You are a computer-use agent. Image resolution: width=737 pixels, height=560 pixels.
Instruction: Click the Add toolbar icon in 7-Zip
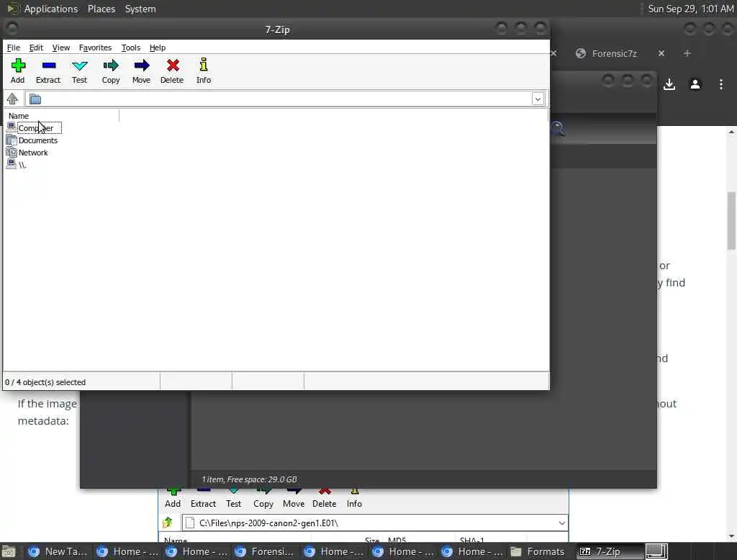tap(18, 71)
